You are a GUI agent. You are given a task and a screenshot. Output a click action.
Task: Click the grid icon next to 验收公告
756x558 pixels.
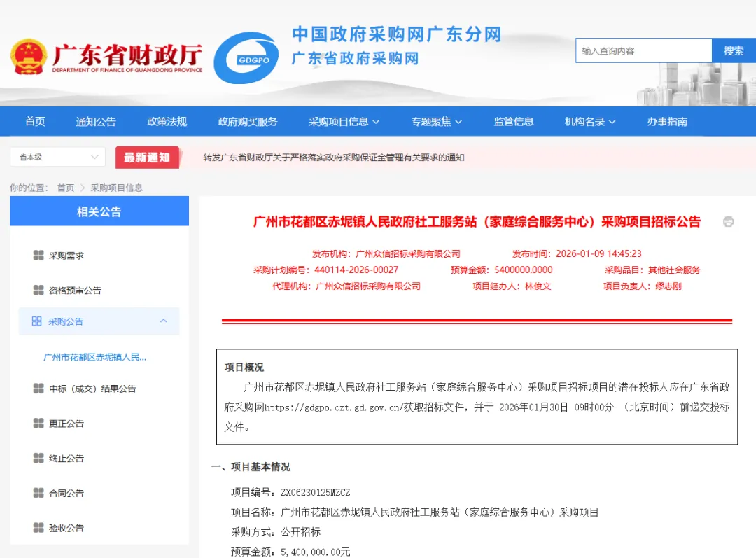pyautogui.click(x=38, y=528)
